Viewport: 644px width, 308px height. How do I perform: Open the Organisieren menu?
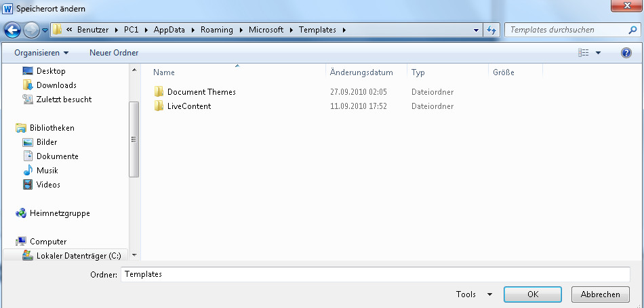pos(41,53)
